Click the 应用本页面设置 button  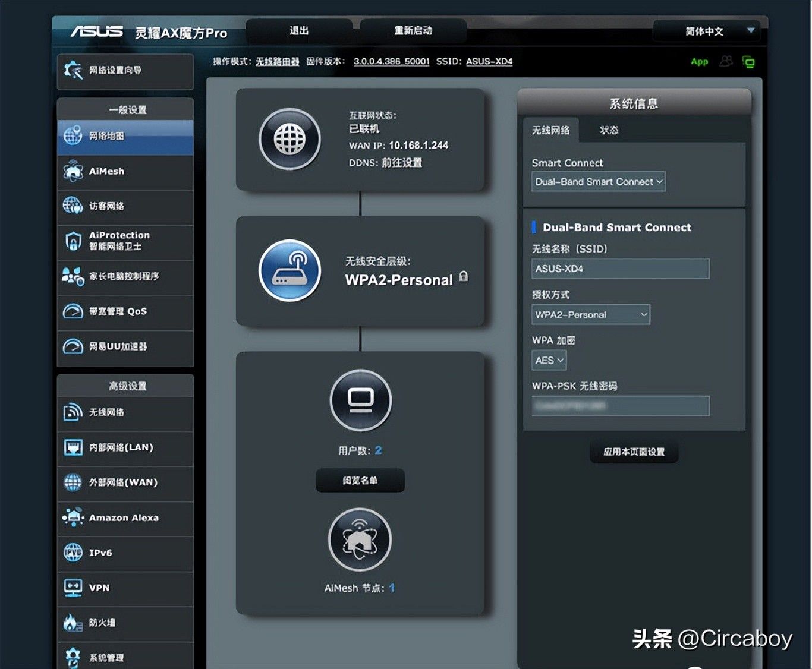[x=634, y=452]
